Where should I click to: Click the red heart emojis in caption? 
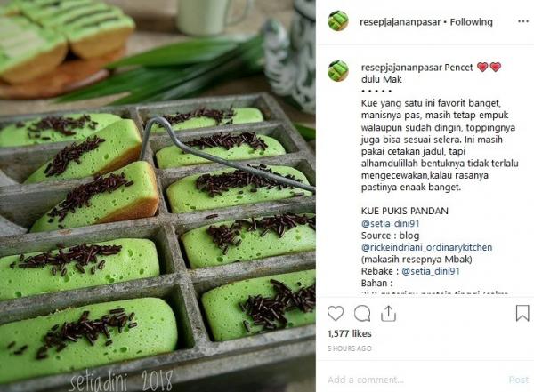click(x=489, y=67)
